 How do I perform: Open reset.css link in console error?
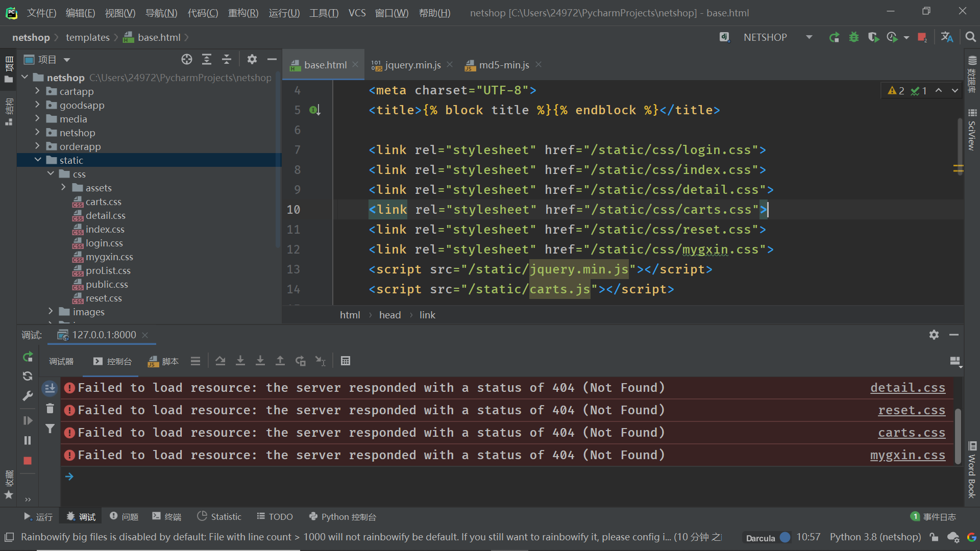(912, 410)
